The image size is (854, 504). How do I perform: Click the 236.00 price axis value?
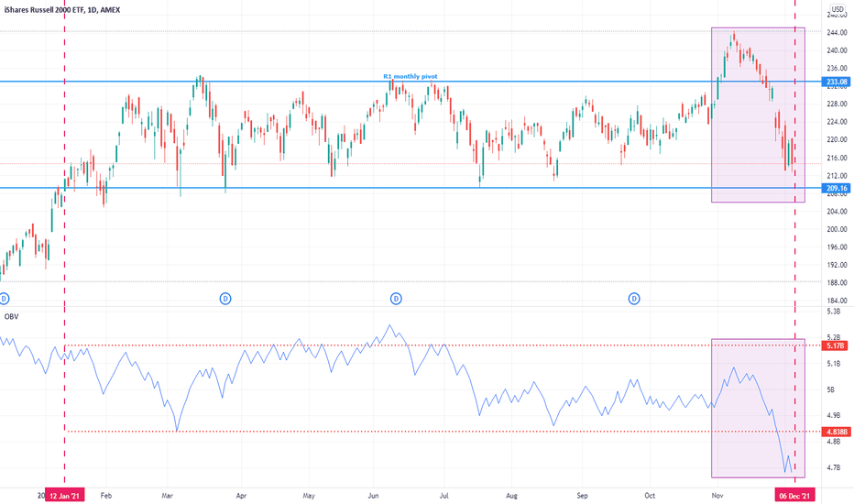click(x=837, y=69)
